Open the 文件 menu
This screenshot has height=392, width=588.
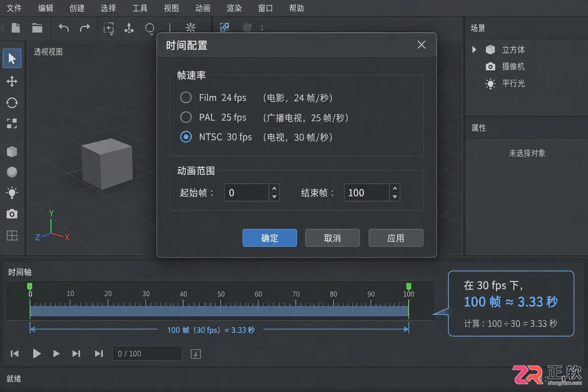[x=14, y=8]
